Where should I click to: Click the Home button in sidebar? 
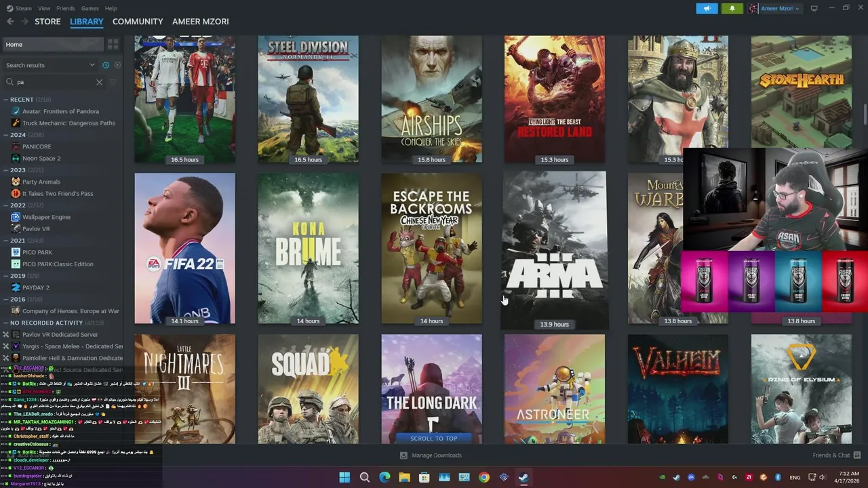click(53, 44)
